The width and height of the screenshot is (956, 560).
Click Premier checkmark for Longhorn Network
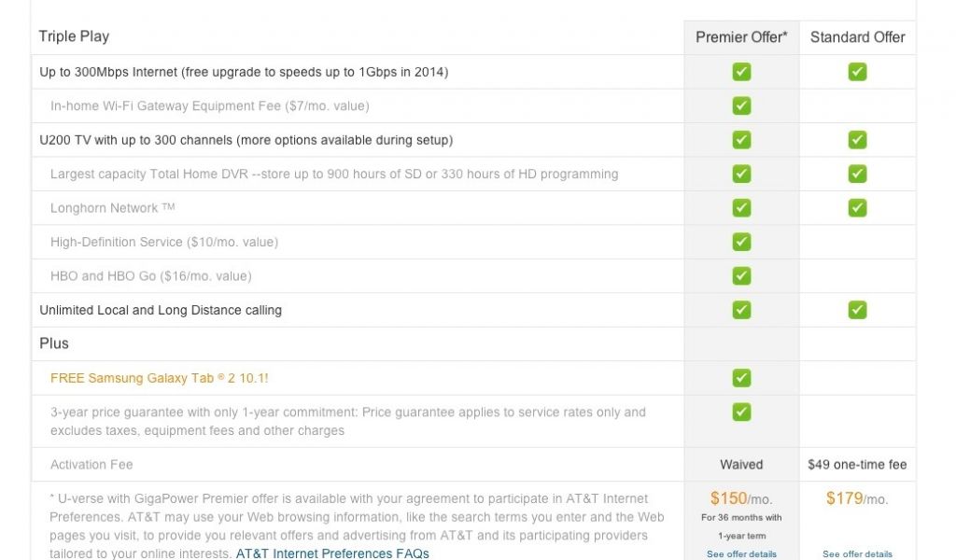point(741,207)
